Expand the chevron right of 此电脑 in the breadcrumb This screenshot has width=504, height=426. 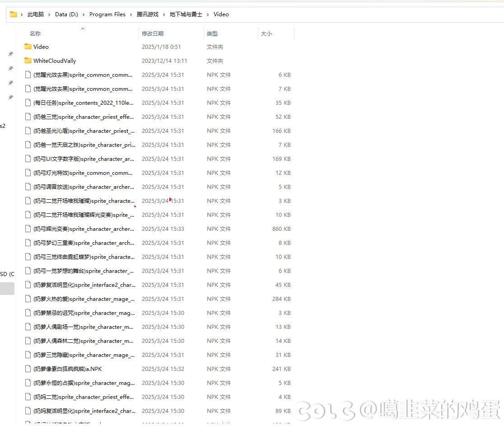coord(50,14)
